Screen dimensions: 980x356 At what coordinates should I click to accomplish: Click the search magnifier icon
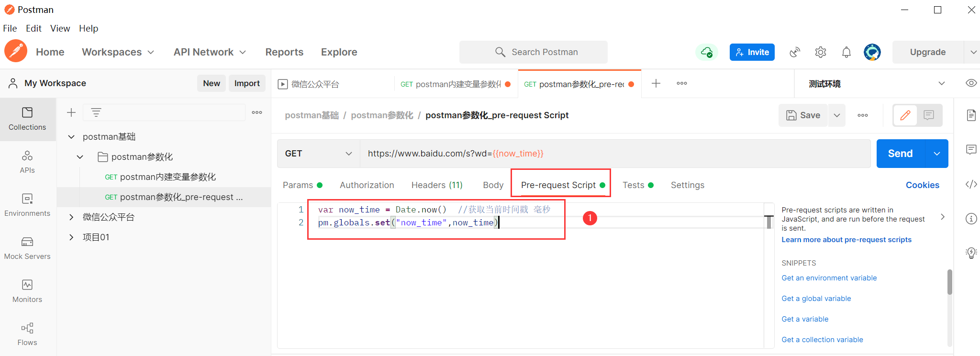click(x=500, y=52)
